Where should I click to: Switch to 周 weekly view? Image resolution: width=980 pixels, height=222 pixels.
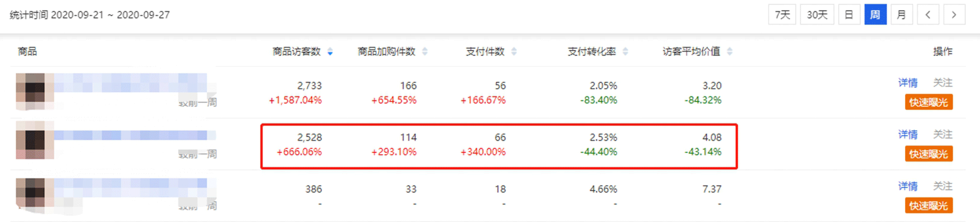click(875, 15)
